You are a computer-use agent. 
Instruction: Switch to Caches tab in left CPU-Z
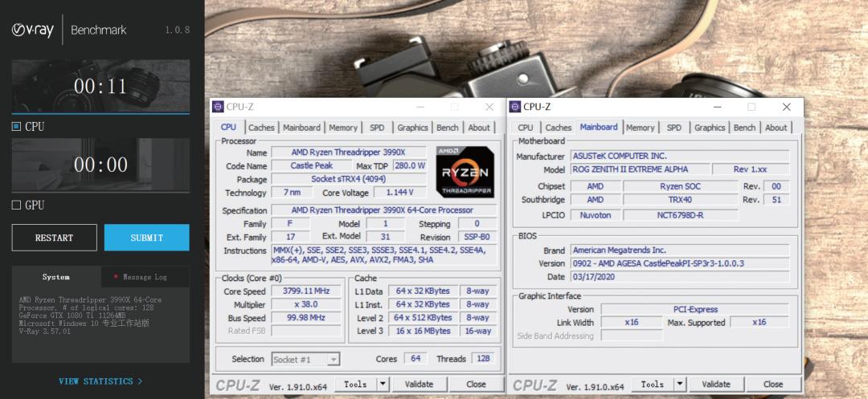pyautogui.click(x=261, y=128)
